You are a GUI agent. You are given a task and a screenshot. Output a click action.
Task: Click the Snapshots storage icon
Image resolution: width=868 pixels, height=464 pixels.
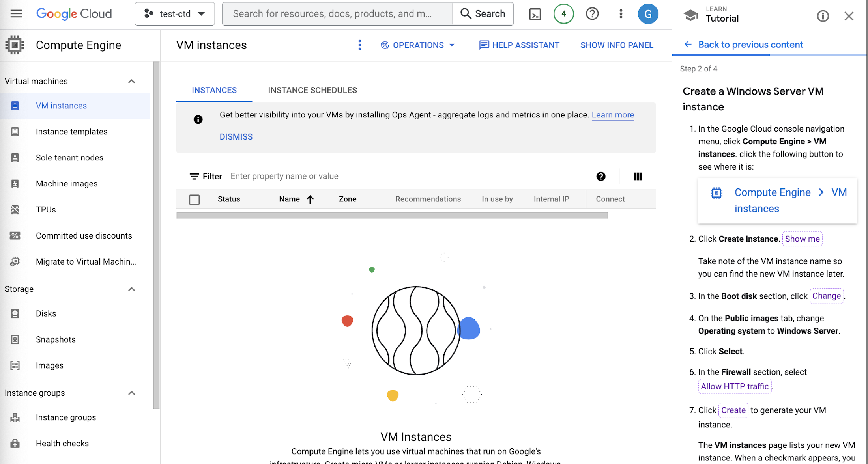tap(15, 339)
